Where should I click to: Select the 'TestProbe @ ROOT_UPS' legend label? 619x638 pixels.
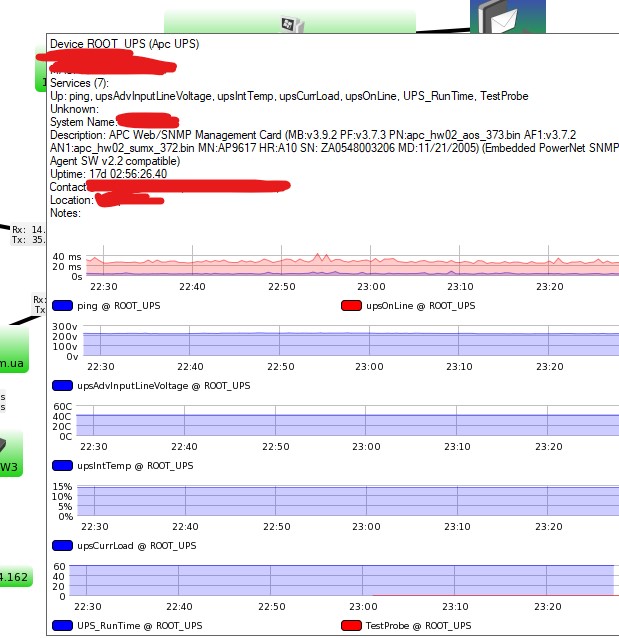[x=418, y=626]
